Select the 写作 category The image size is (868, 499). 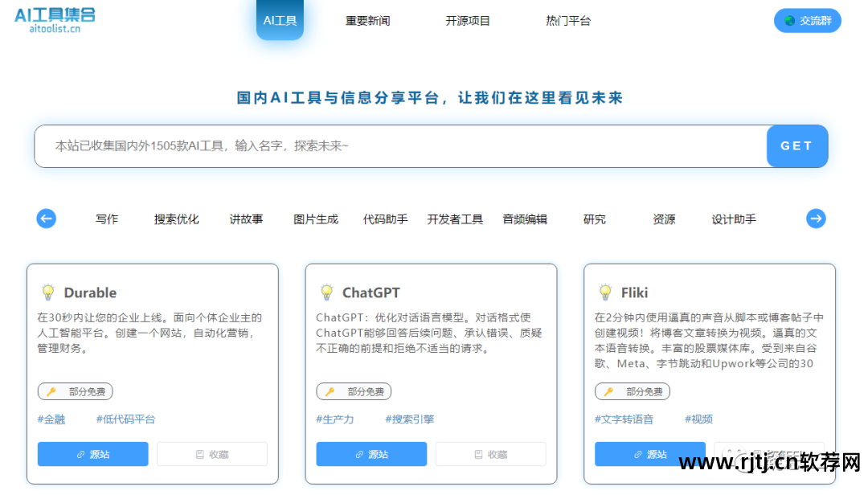(107, 219)
